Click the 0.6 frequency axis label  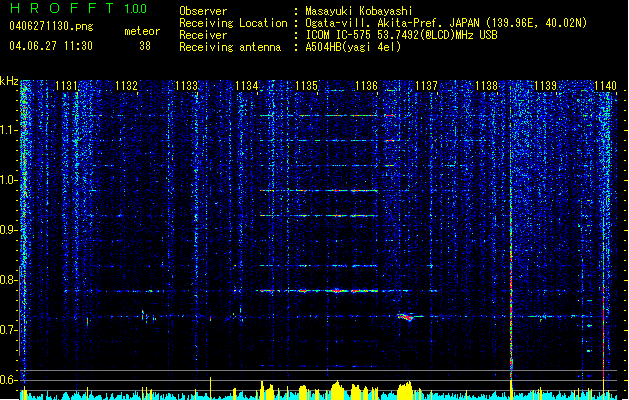point(9,380)
